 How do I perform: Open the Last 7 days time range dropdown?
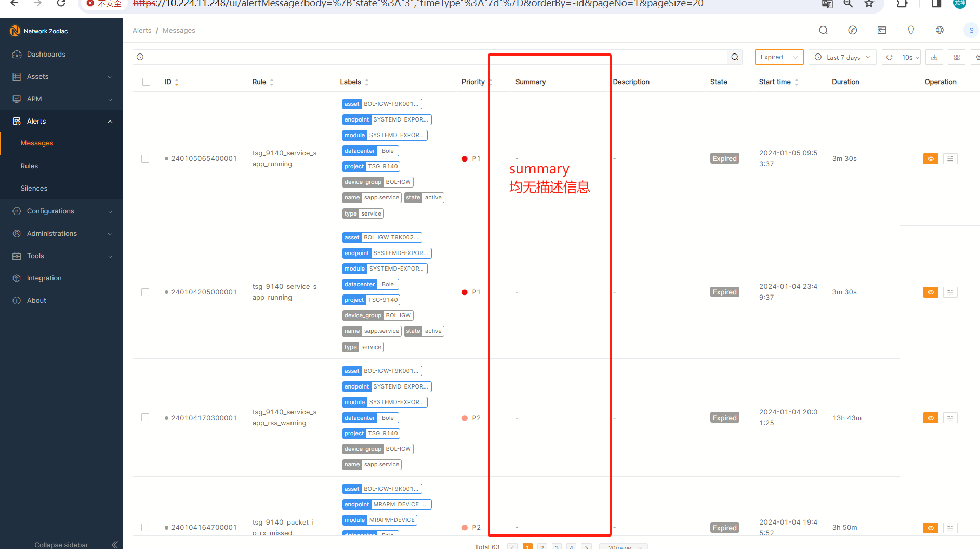click(x=843, y=57)
